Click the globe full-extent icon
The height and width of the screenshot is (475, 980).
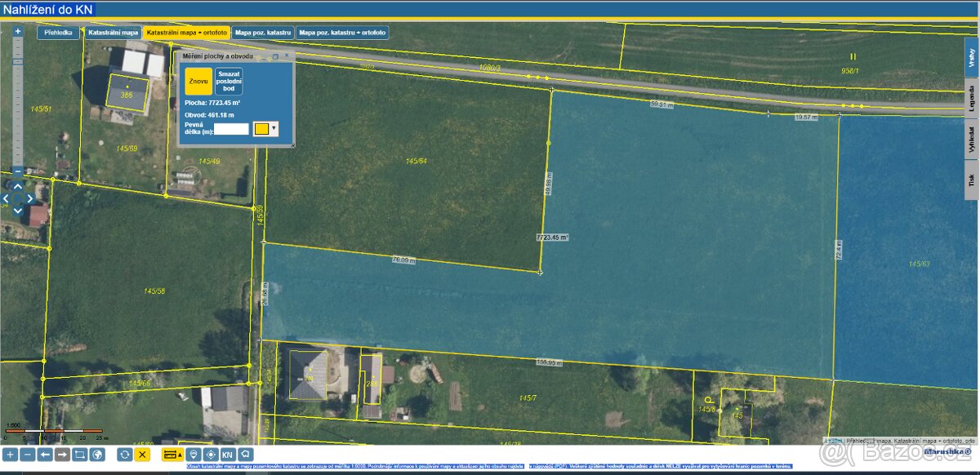pyautogui.click(x=97, y=455)
